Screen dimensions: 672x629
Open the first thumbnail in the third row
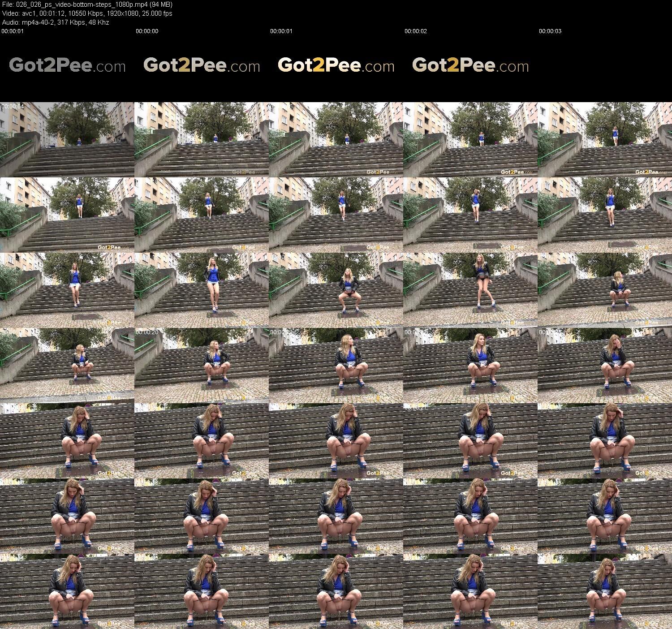click(67, 290)
